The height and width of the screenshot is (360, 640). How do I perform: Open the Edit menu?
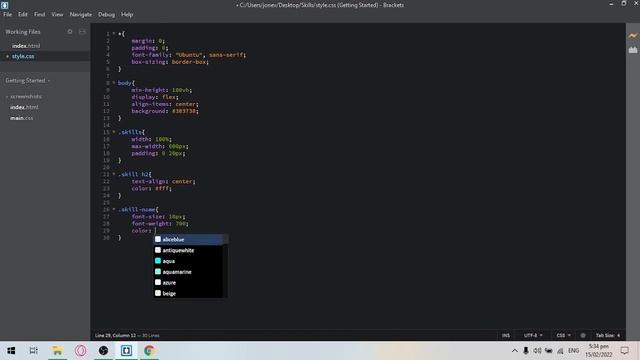pos(23,14)
